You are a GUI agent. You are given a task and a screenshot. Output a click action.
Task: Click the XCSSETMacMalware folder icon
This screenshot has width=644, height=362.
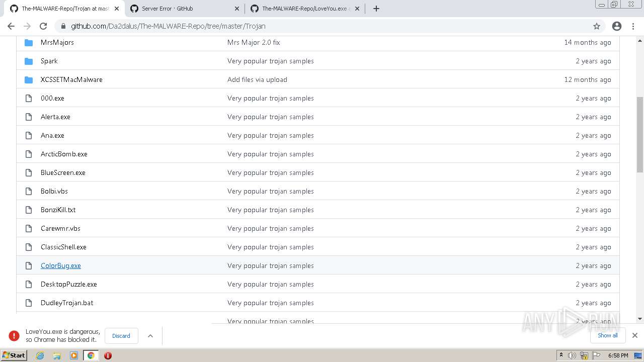[29, 79]
